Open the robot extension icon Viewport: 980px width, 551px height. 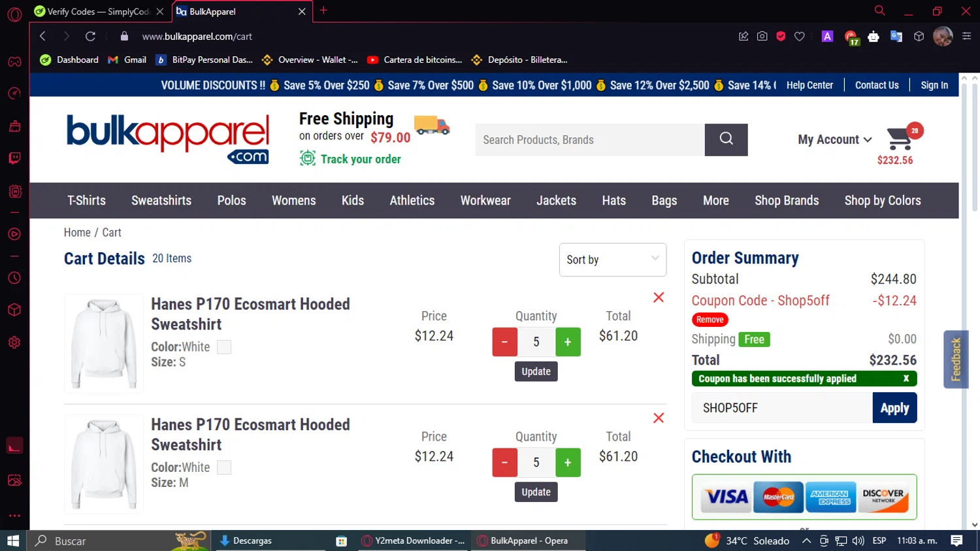tap(874, 37)
